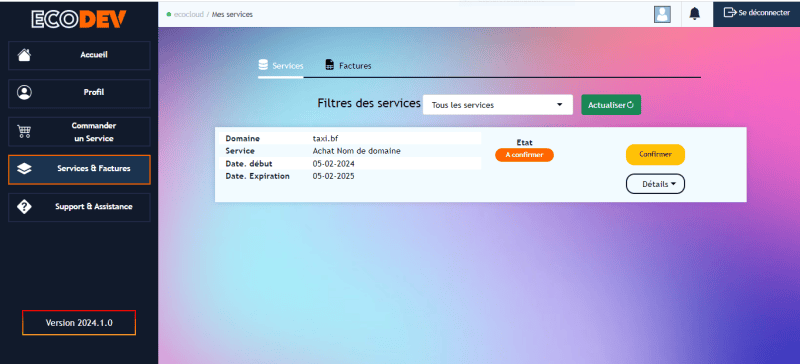Image resolution: width=800 pixels, height=364 pixels.
Task: Click the Version 2024.1.0 label
Action: [79, 323]
